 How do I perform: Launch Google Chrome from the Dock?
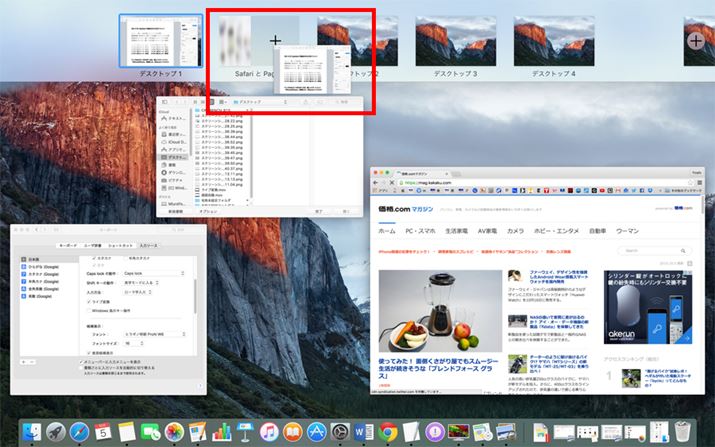point(388,432)
